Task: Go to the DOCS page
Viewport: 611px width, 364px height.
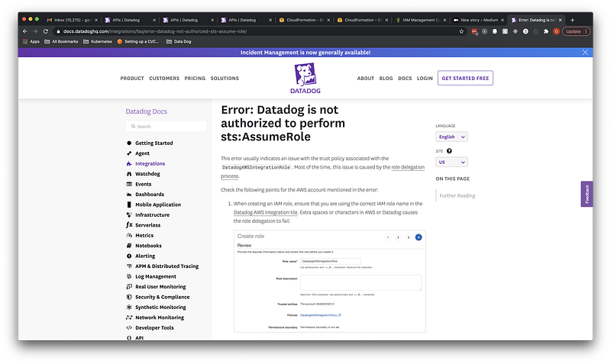Action: (405, 79)
